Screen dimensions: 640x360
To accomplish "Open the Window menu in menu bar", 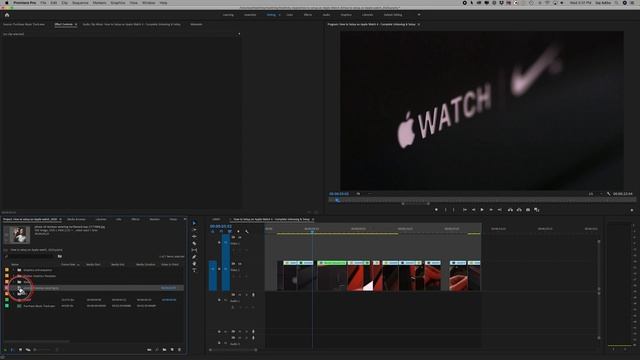I will 149,3.
